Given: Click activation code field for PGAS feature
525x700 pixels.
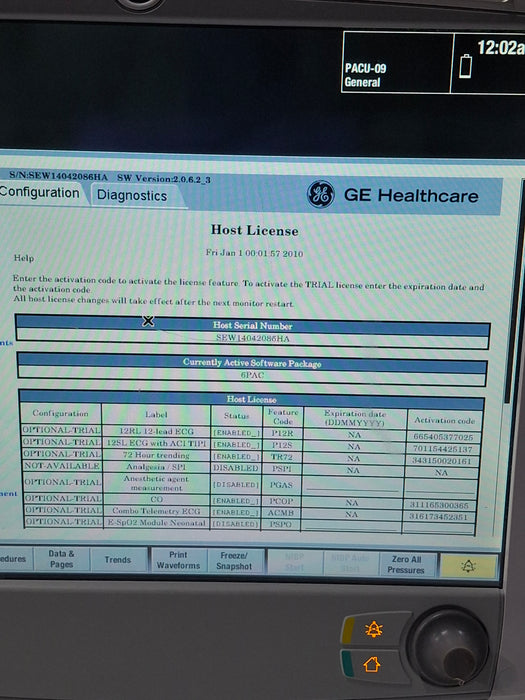Looking at the screenshot, I should 440,486.
